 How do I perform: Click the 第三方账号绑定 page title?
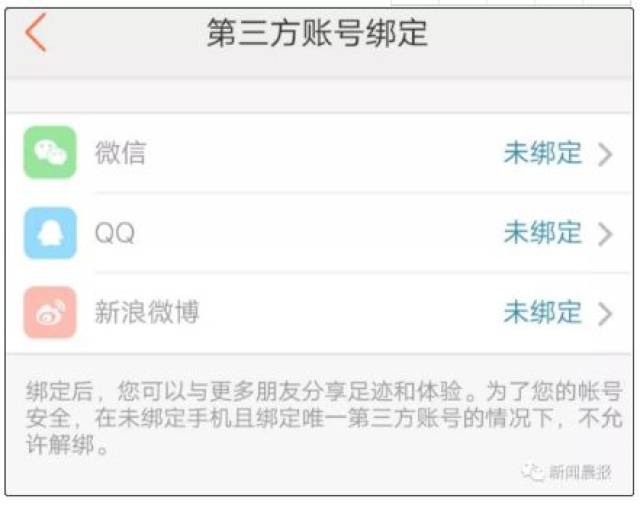point(317,33)
